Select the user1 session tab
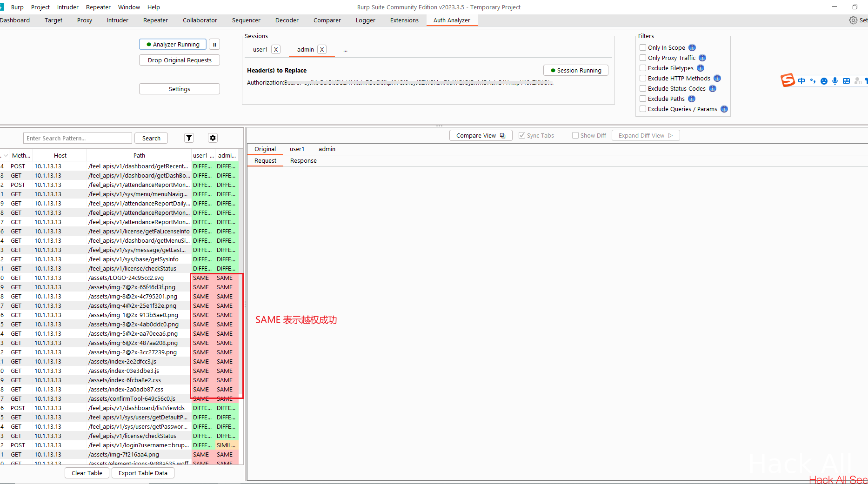 (x=260, y=50)
